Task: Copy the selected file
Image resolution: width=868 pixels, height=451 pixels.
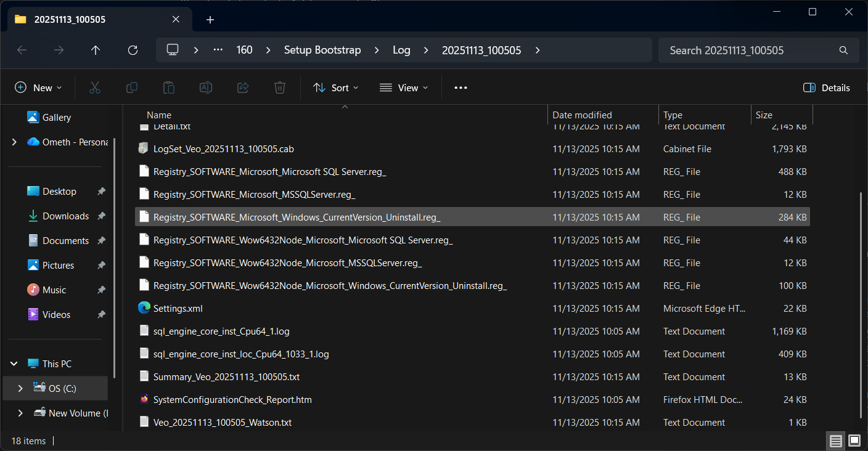Action: (x=131, y=87)
